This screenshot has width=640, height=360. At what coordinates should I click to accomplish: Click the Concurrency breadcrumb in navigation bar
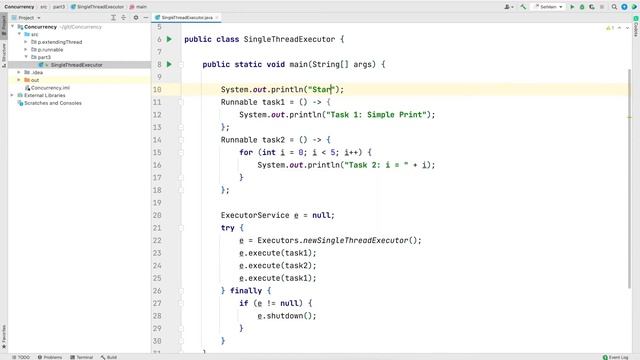(19, 7)
